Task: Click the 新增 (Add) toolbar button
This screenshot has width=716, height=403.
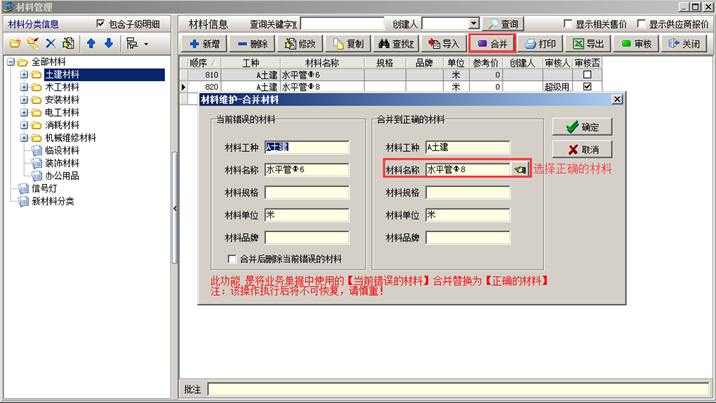Action: [205, 44]
